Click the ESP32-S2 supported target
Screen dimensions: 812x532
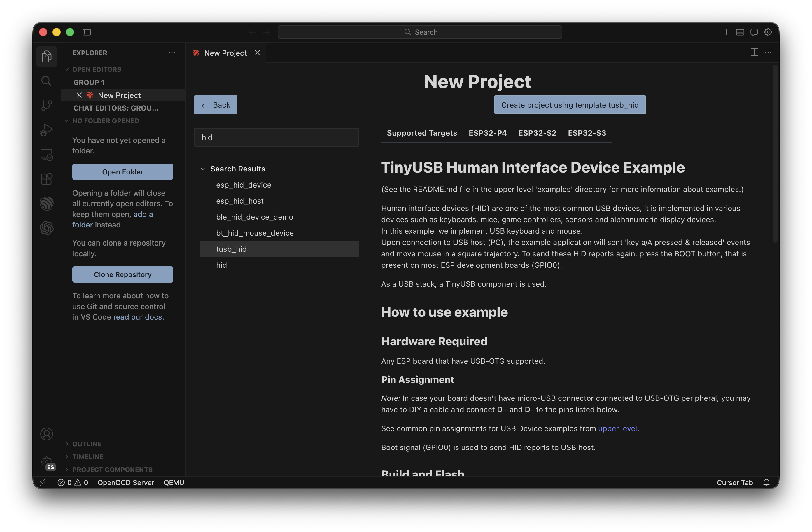point(537,133)
